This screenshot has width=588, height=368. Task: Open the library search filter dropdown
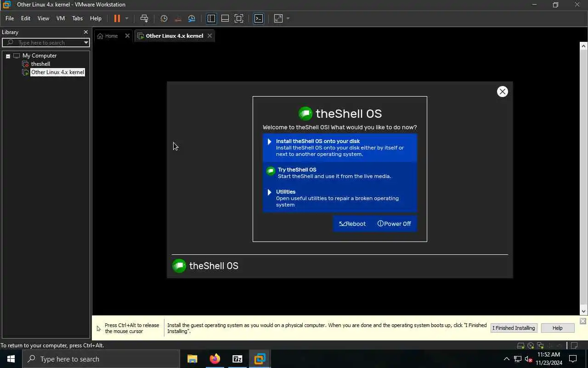[x=86, y=42]
